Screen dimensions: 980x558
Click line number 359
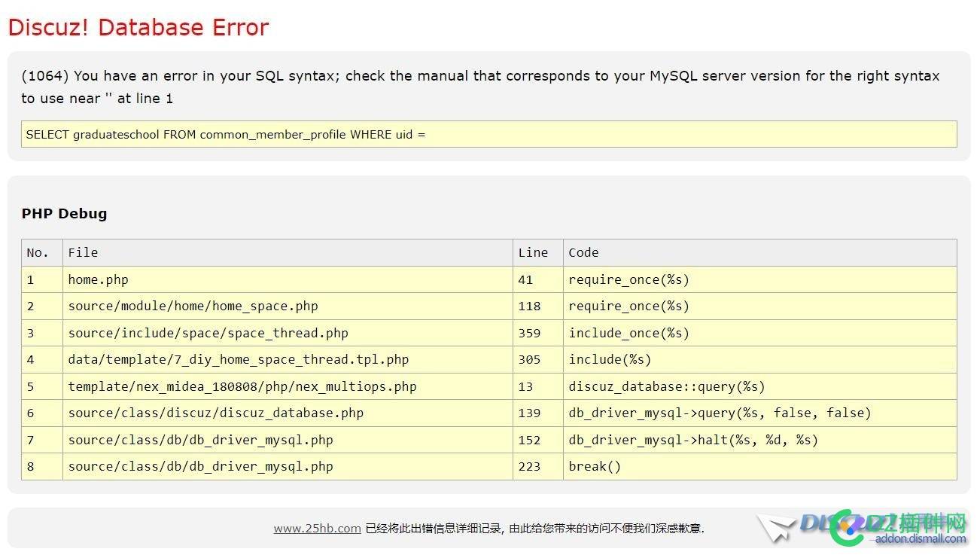click(x=538, y=333)
